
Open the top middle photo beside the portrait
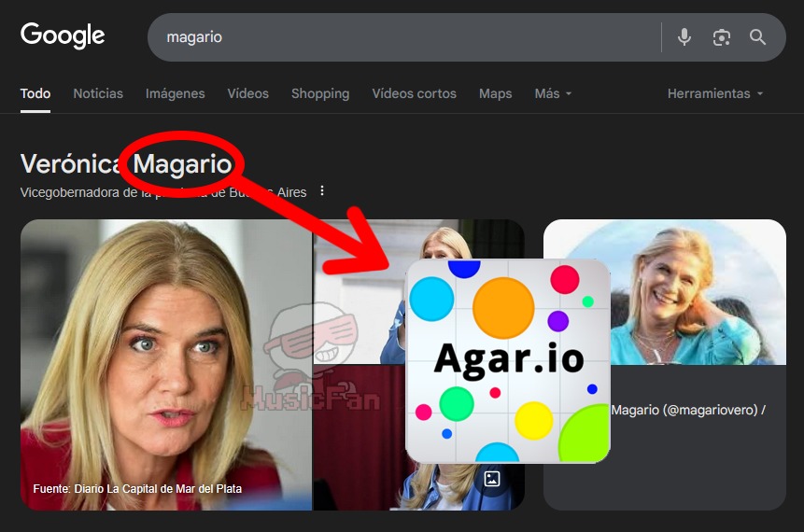tap(418, 291)
